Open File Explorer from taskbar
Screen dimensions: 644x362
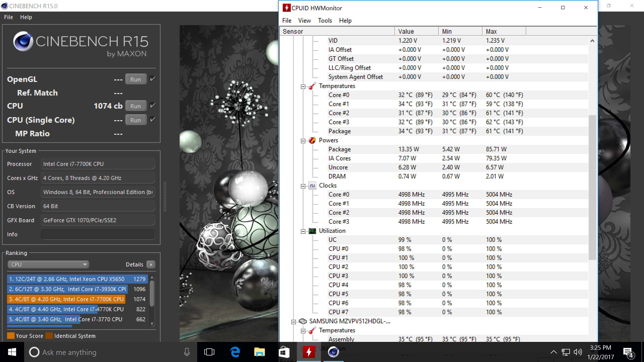click(259, 352)
